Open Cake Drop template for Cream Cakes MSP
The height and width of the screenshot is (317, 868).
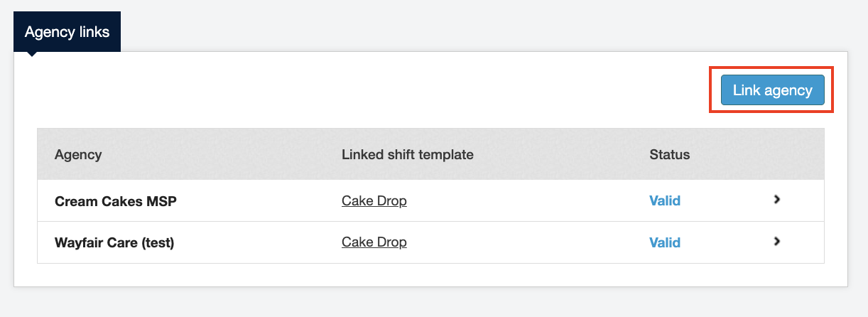click(374, 201)
